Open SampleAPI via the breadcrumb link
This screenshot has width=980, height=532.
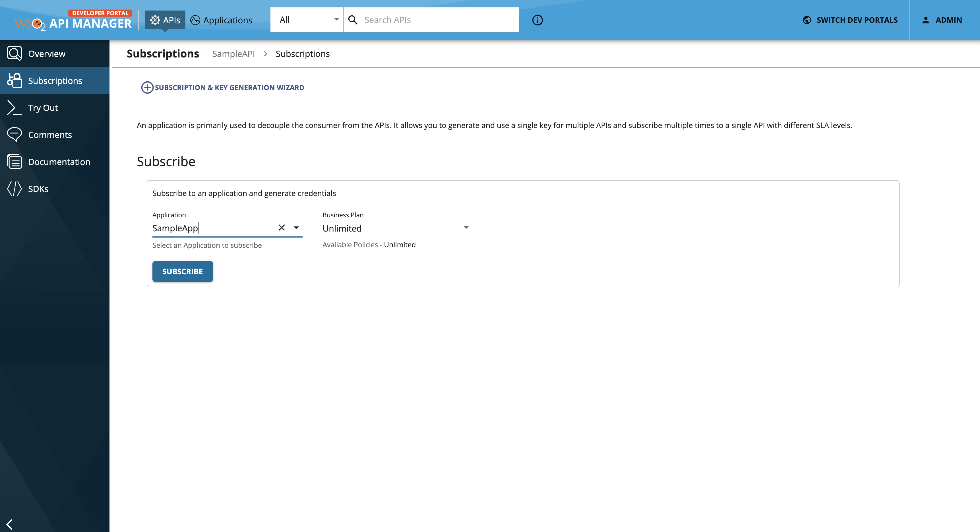click(233, 54)
